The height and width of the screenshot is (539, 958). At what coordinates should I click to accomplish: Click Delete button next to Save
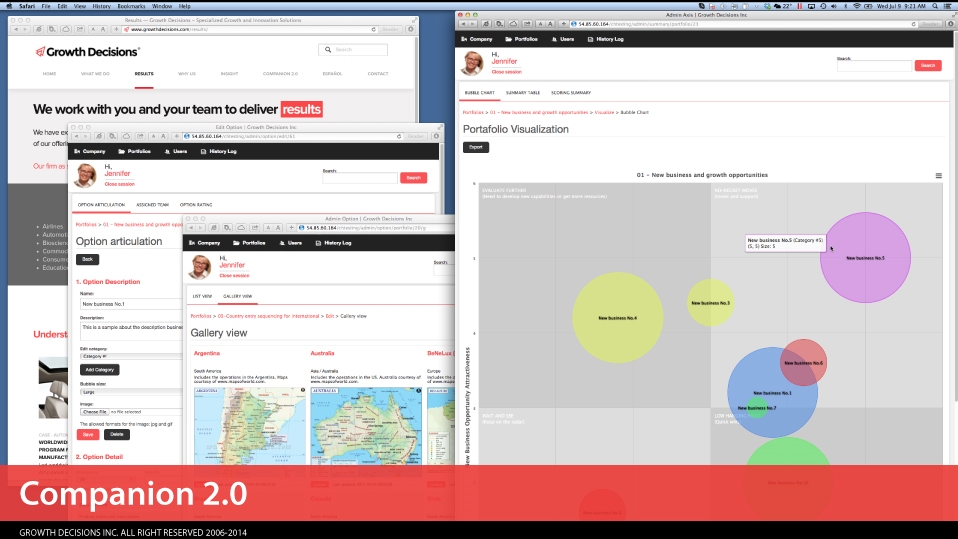point(117,434)
